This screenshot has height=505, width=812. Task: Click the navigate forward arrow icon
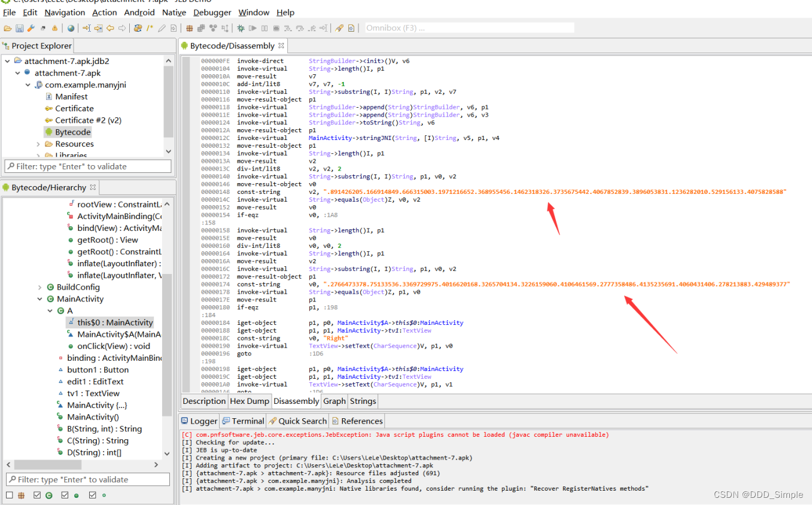121,28
